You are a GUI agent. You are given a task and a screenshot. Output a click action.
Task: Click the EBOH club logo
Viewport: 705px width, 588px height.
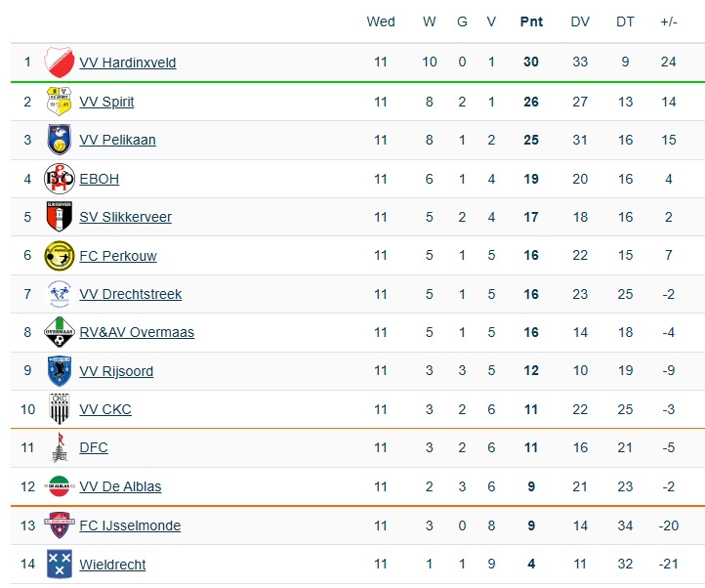61,179
